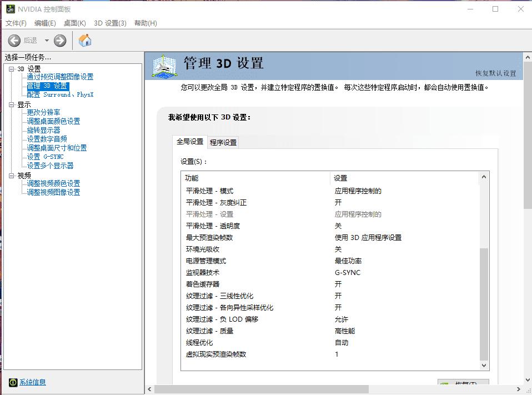Click the settings list scrollbar down arrow
This screenshot has width=532, height=395.
tap(483, 366)
